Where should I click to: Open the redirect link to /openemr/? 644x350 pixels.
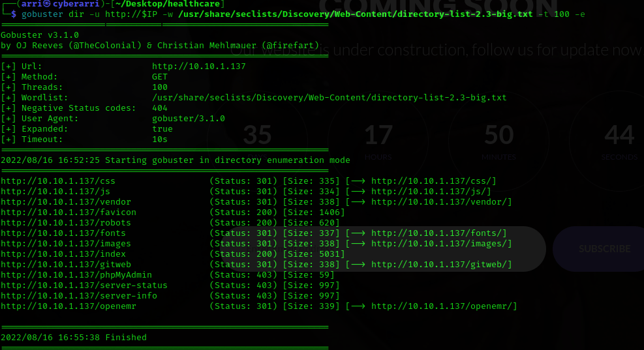[x=444, y=306]
